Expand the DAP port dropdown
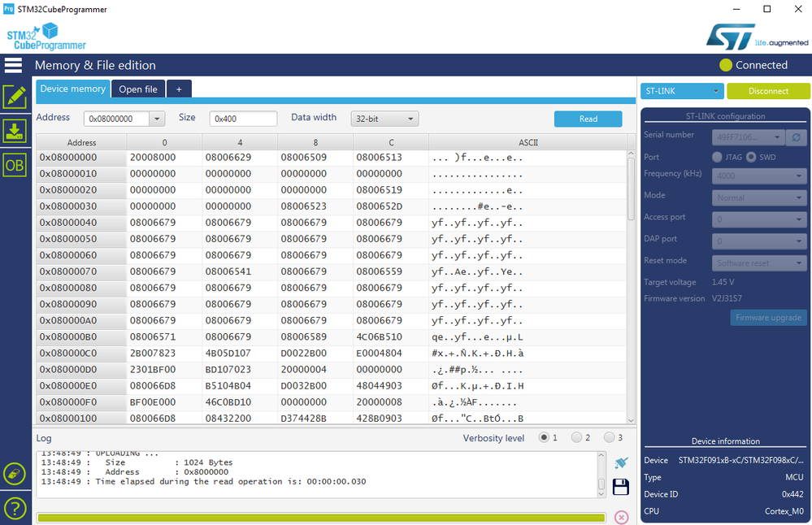 [759, 241]
